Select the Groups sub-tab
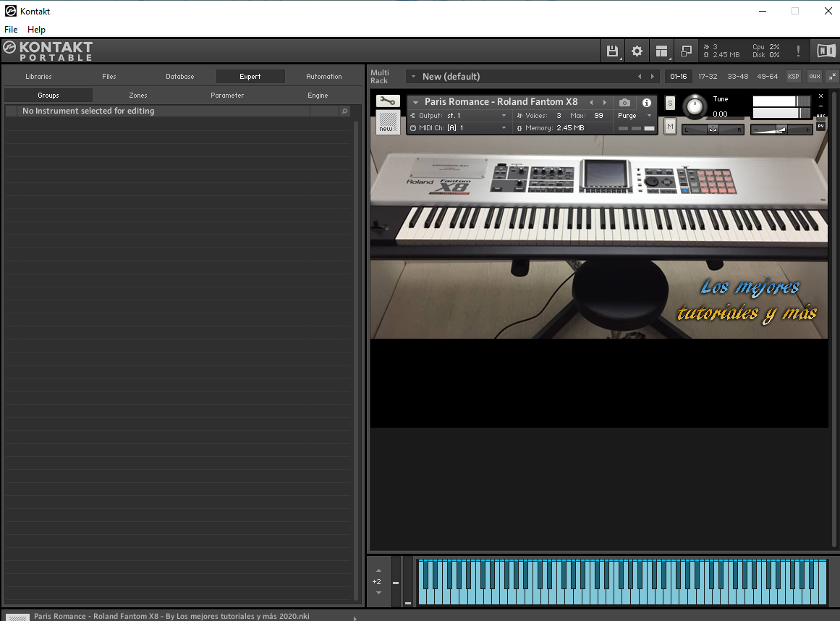The height and width of the screenshot is (621, 840). (x=48, y=96)
